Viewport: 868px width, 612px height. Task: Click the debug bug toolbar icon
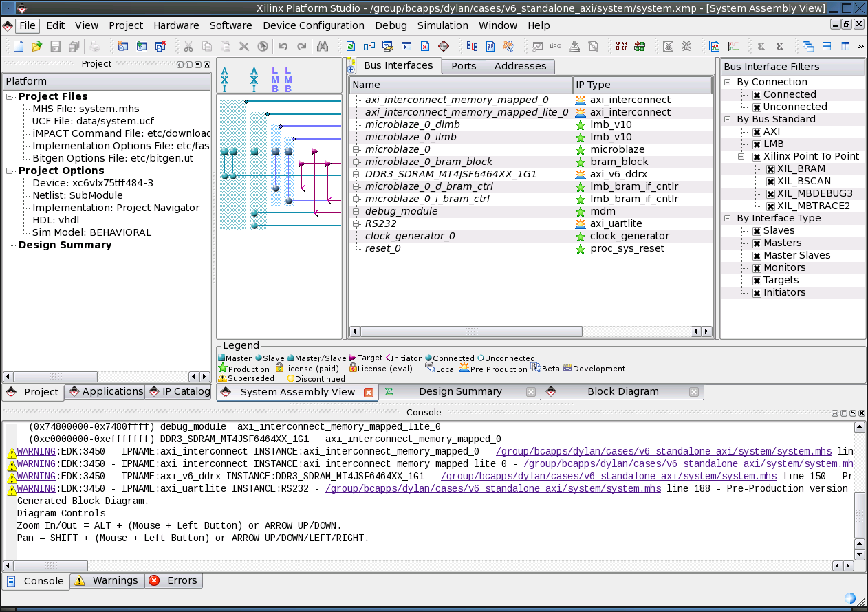tap(687, 46)
